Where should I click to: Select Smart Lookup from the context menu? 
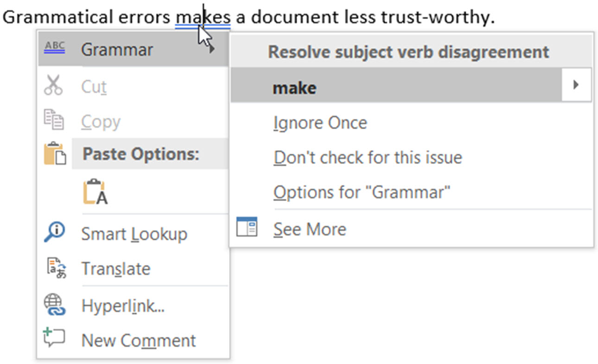click(x=134, y=234)
